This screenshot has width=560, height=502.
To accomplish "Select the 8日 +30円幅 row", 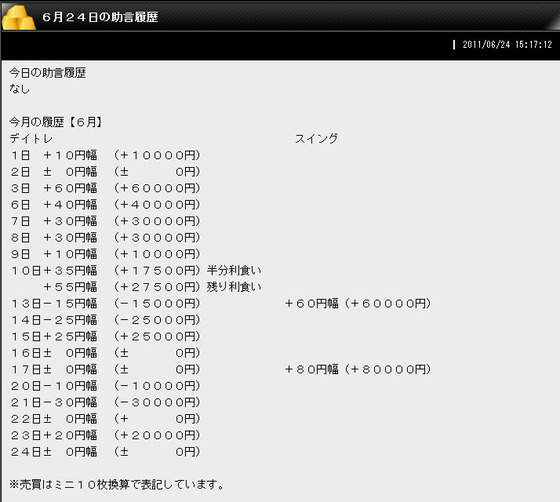I will pos(105,237).
